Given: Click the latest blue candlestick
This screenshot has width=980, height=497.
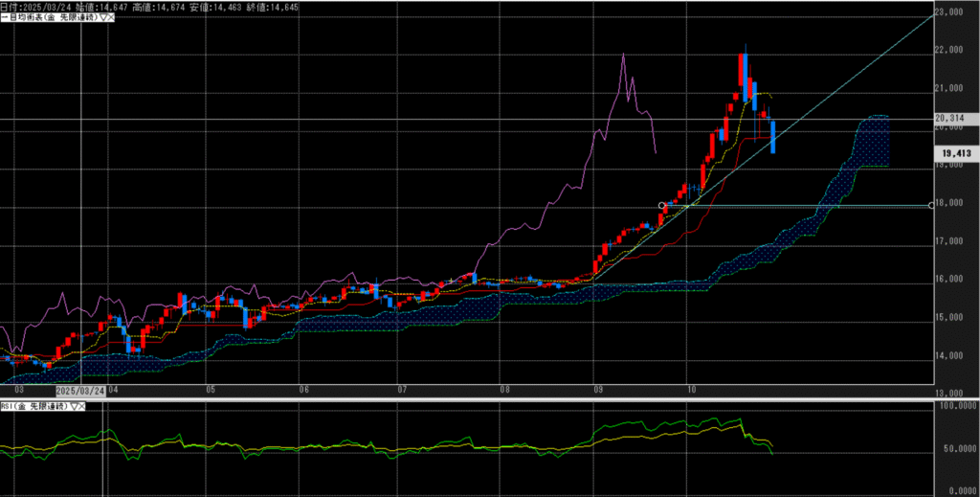Looking at the screenshot, I should coord(772,137).
